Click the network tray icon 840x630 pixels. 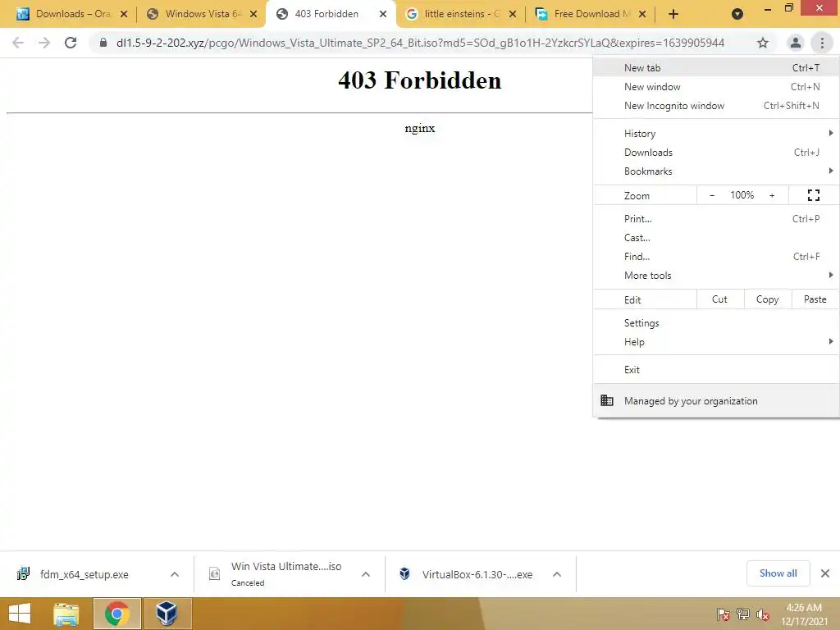pyautogui.click(x=742, y=614)
